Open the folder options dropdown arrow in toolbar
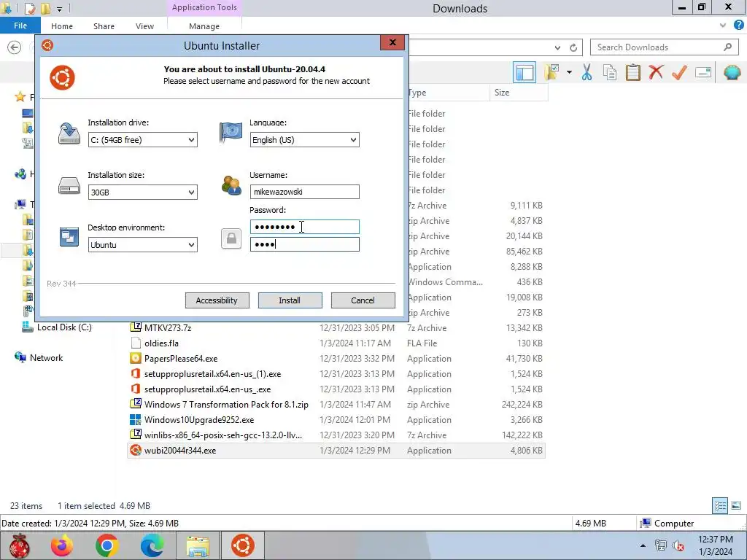This screenshot has height=560, width=747. (x=569, y=72)
